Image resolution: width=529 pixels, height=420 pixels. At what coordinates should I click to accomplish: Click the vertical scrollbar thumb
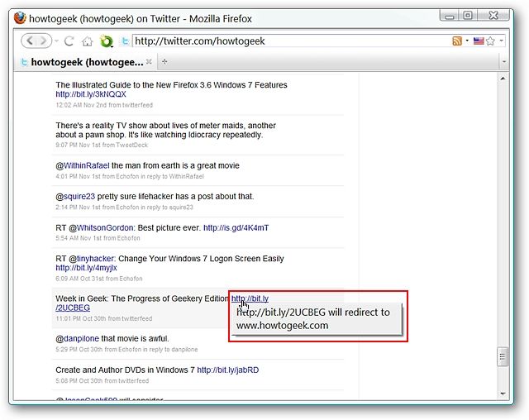(x=503, y=356)
